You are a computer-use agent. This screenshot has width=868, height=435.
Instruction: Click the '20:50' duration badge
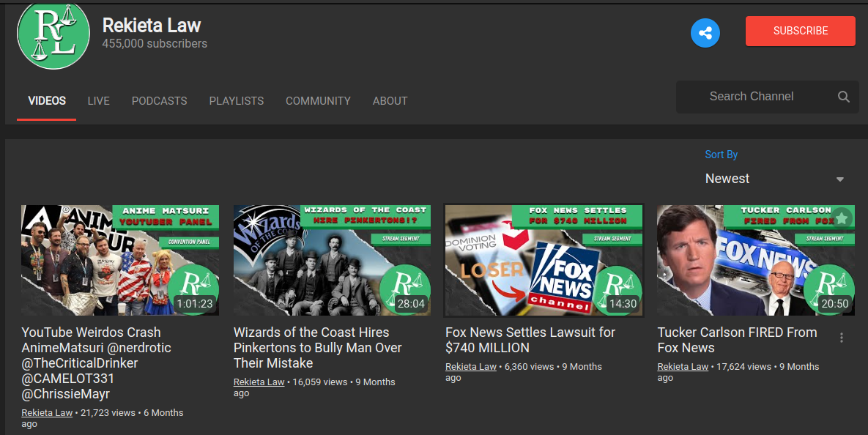pos(835,303)
